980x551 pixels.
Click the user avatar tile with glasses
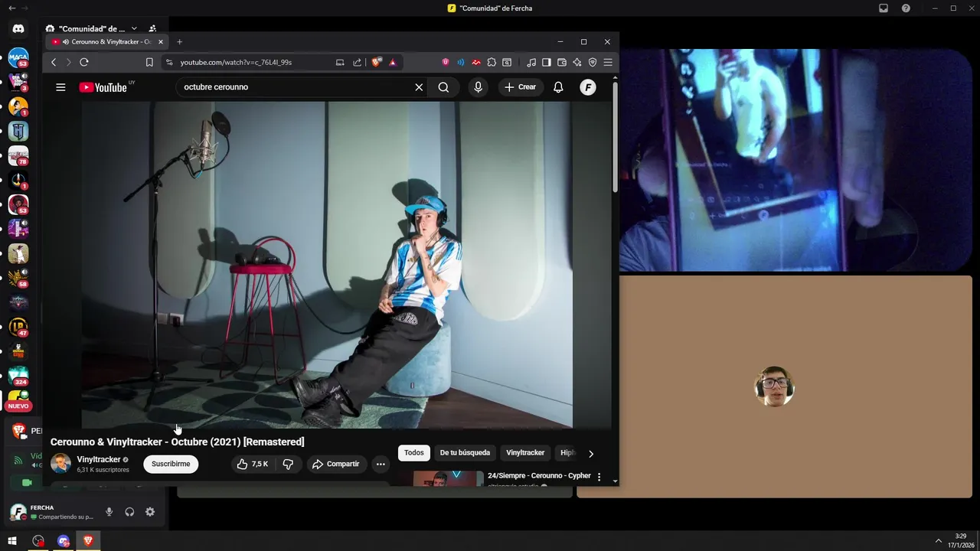click(774, 386)
